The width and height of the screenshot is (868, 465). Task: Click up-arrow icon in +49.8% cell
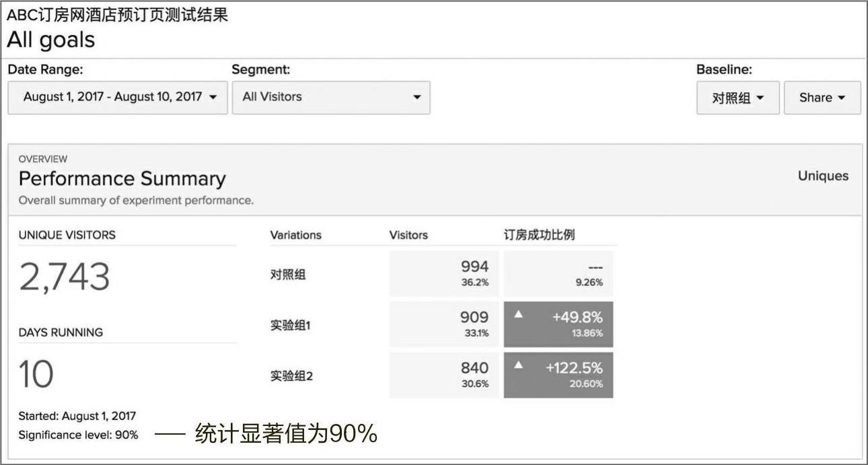518,314
